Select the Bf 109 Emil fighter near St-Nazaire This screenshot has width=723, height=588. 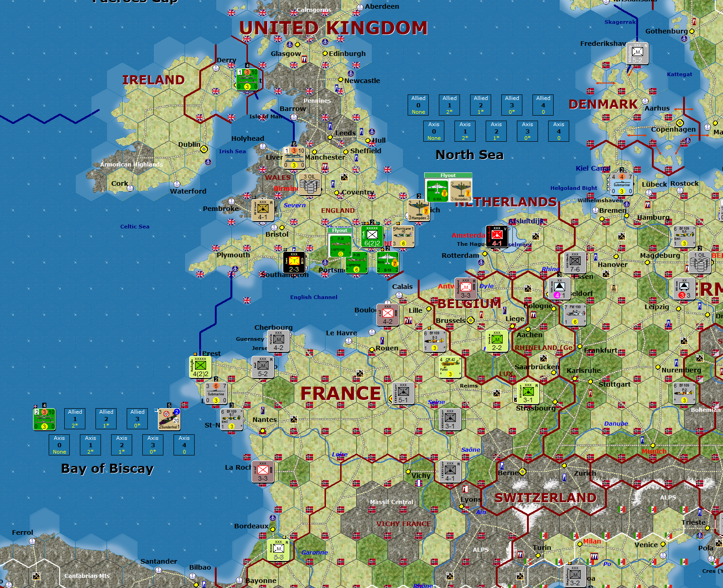232,419
